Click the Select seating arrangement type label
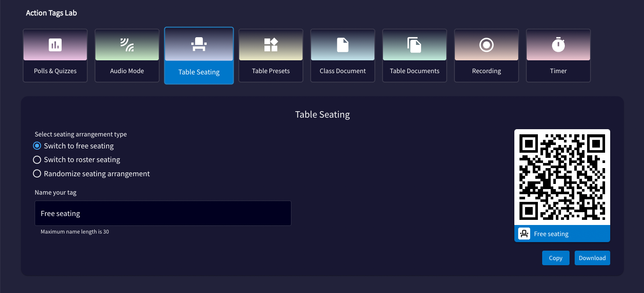This screenshot has width=644, height=293. (x=81, y=134)
